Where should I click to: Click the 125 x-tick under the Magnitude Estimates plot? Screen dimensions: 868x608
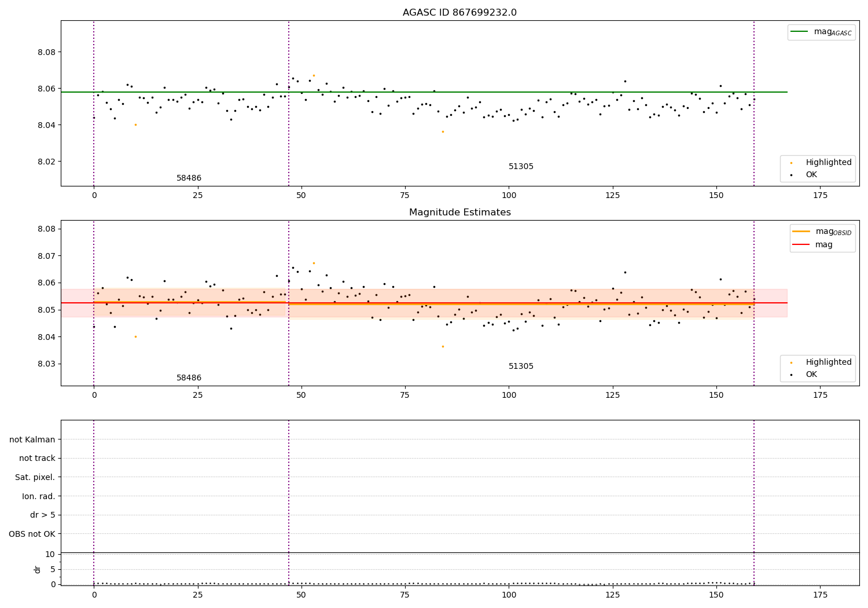coord(613,395)
